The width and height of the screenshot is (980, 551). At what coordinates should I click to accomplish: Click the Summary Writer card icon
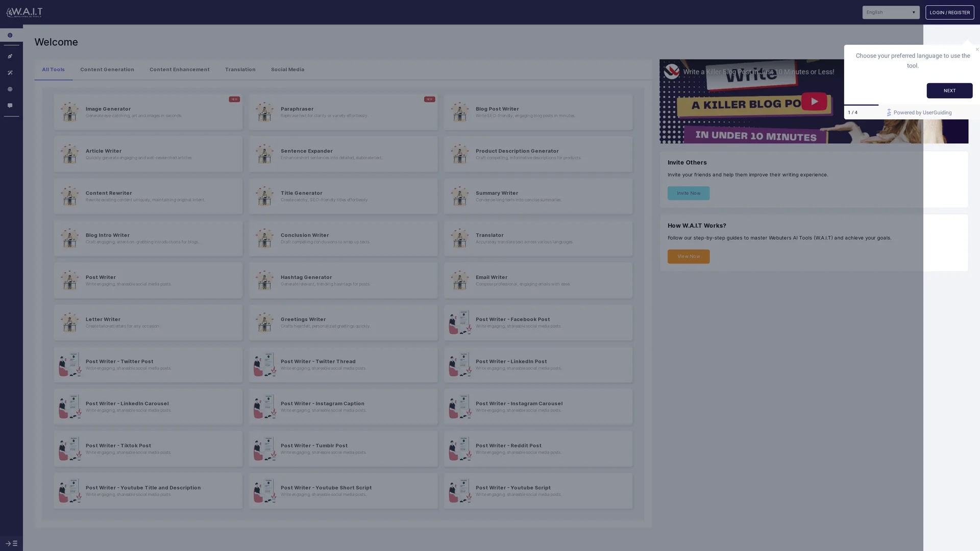[459, 196]
